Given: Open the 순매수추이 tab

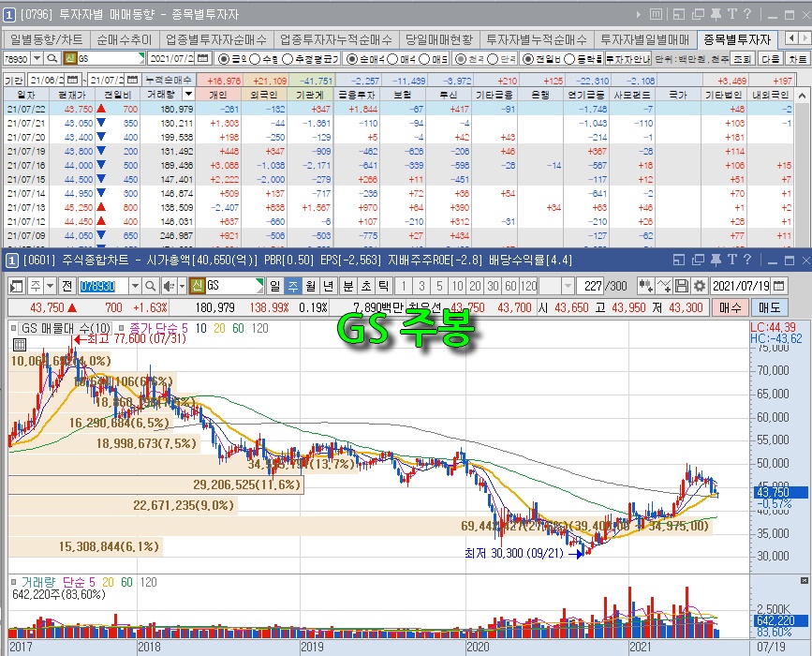Looking at the screenshot, I should tap(125, 39).
